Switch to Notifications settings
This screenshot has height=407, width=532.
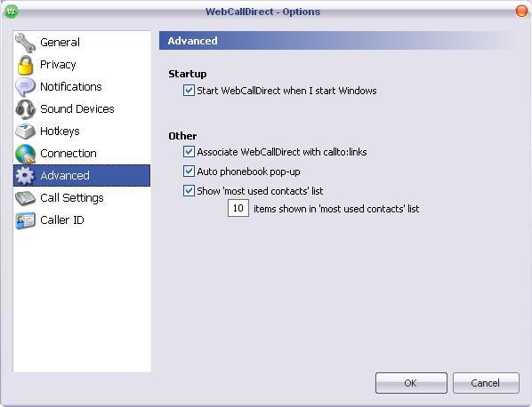pos(82,87)
